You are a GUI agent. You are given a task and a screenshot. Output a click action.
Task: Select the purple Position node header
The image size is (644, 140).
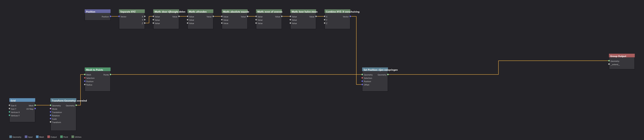tap(98, 11)
